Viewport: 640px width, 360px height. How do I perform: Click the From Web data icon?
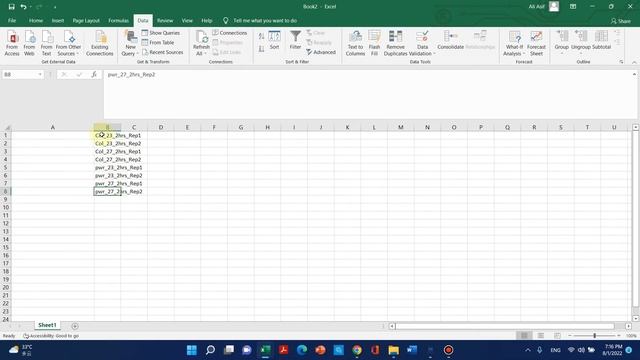[29, 43]
